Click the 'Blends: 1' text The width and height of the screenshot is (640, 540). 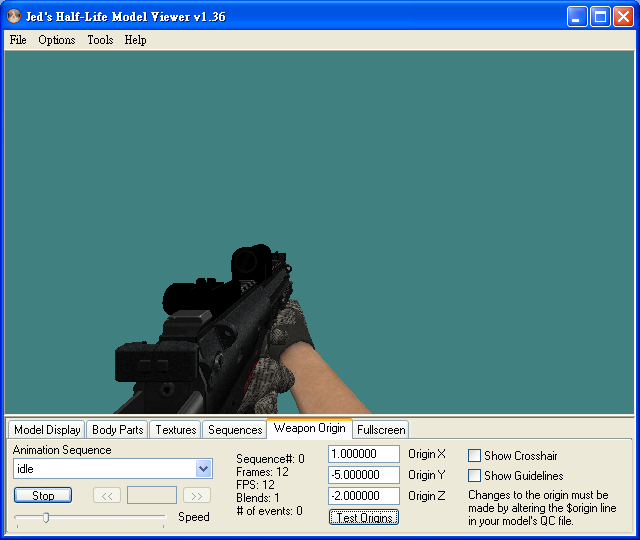click(258, 498)
